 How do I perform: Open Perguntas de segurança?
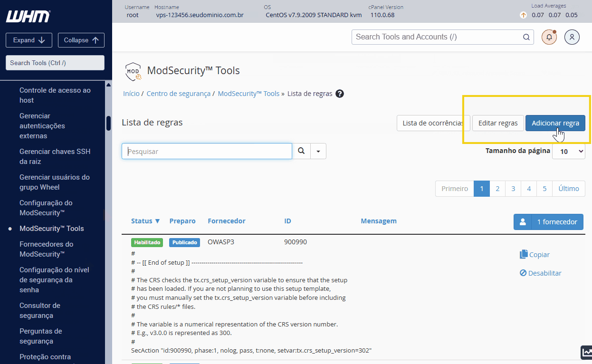tap(41, 336)
